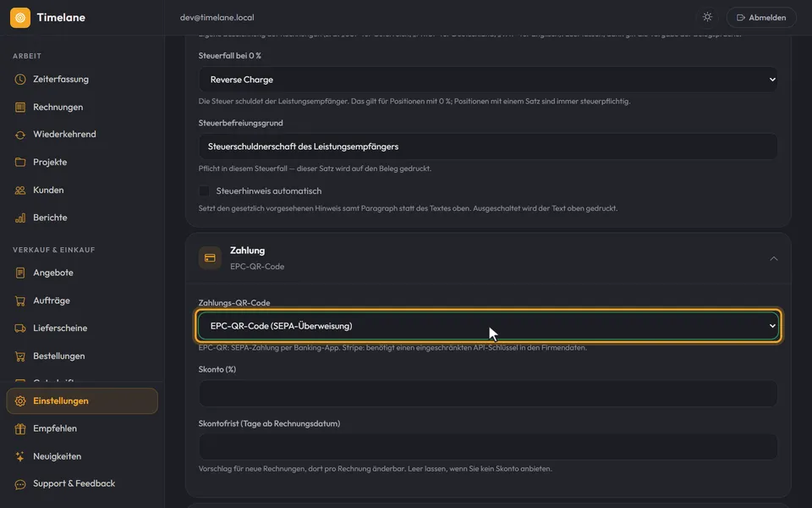Viewport: 812px width, 508px height.
Task: Click the EPC-QR-Code subtitle under Zahlung
Action: (257, 267)
